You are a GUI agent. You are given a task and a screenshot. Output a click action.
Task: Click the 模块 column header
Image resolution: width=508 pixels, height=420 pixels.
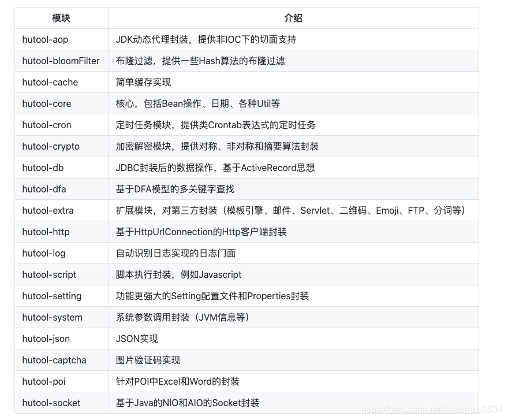coord(61,18)
